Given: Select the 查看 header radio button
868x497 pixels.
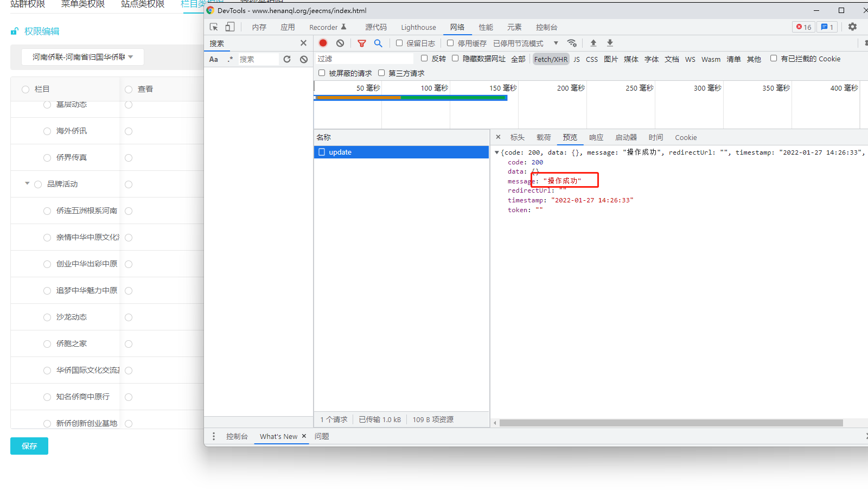Looking at the screenshot, I should click(129, 90).
